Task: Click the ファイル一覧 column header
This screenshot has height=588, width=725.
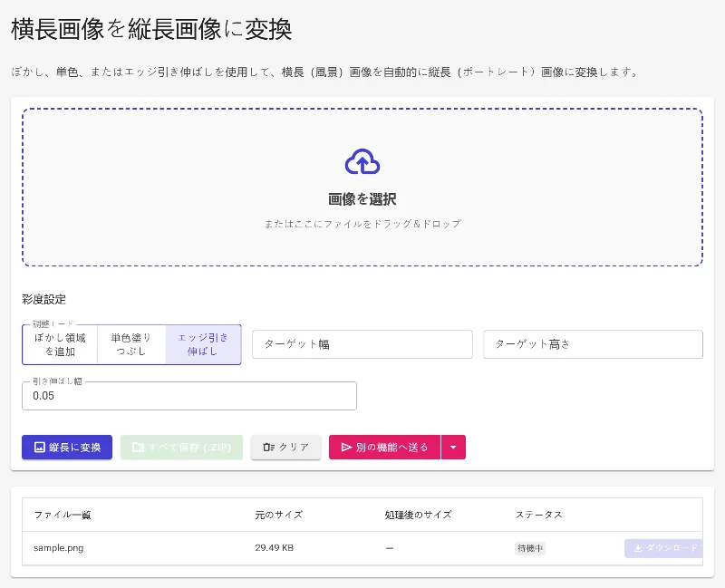Action: tap(63, 515)
